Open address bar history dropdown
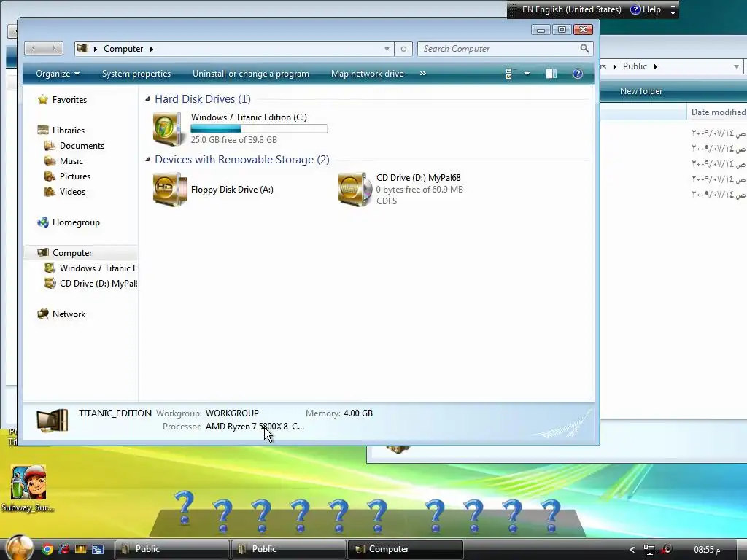The height and width of the screenshot is (560, 747). (x=387, y=49)
